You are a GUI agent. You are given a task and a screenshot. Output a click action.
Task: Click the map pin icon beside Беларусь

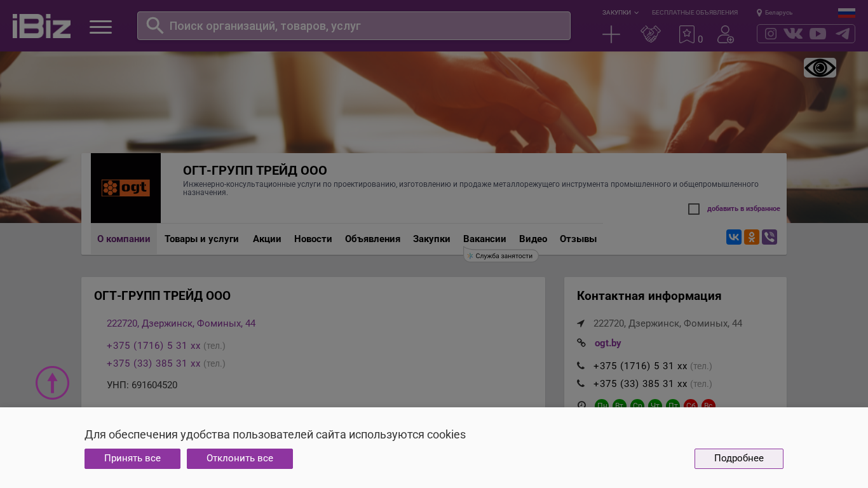click(759, 13)
